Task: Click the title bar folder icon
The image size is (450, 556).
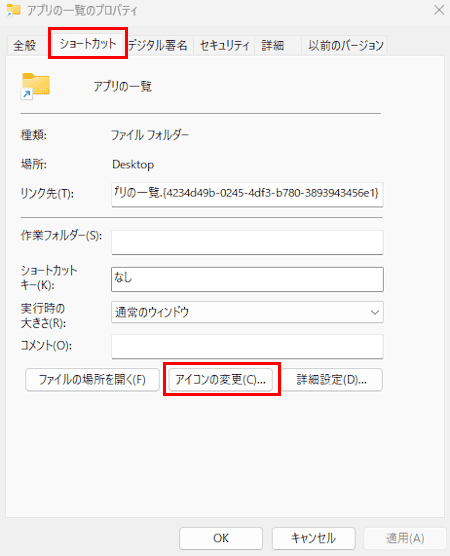Action: pos(13,10)
